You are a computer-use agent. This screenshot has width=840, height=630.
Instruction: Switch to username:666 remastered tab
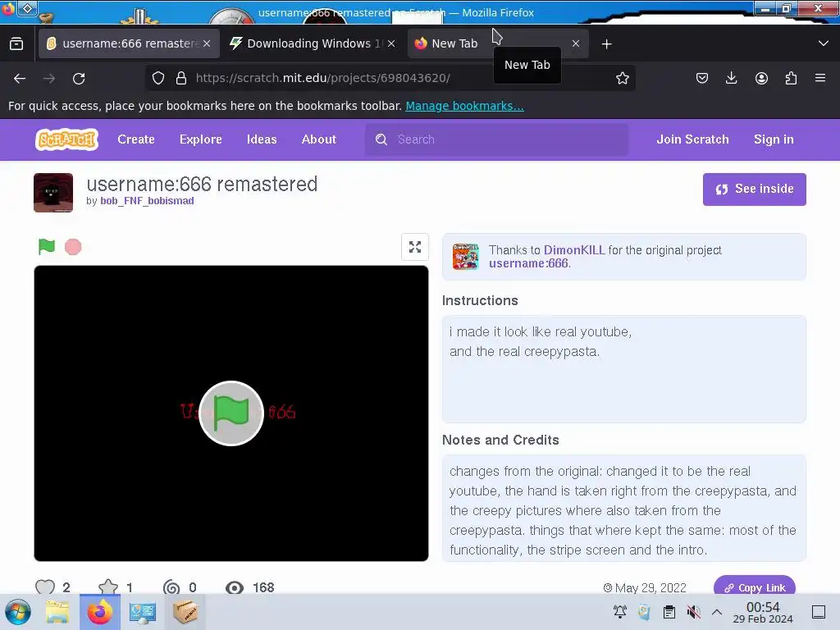129,43
